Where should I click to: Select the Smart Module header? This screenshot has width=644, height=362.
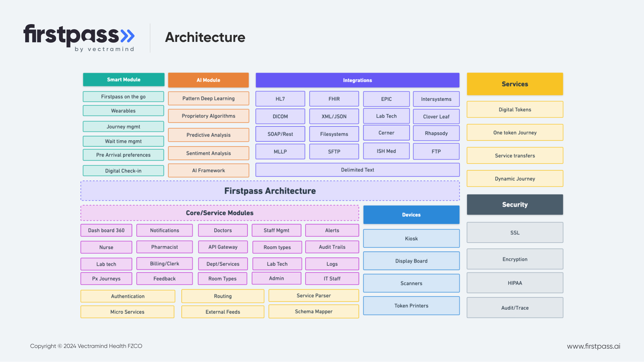point(123,80)
